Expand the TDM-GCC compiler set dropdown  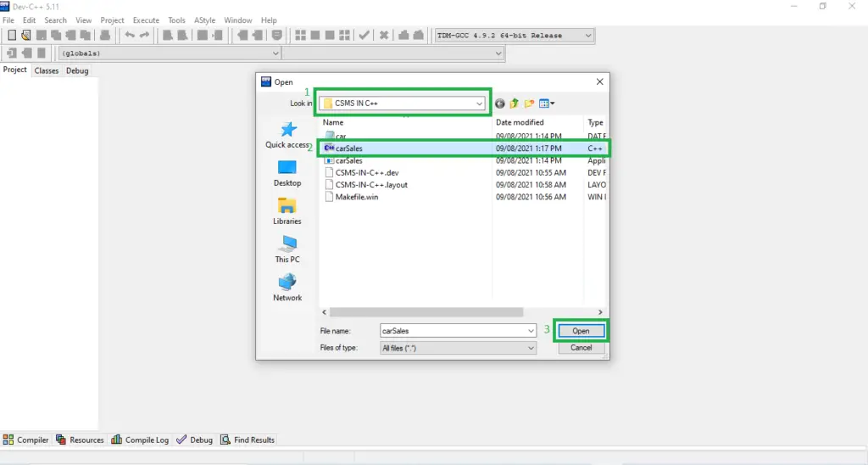[588, 36]
